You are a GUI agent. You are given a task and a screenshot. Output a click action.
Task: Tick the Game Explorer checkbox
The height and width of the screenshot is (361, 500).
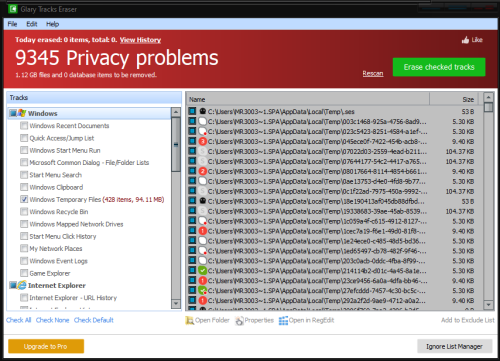[24, 273]
